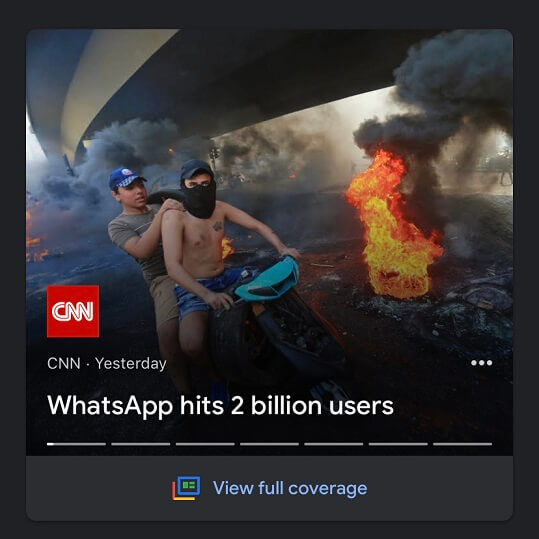
Task: Click the full coverage multicolor icon
Action: click(x=186, y=488)
